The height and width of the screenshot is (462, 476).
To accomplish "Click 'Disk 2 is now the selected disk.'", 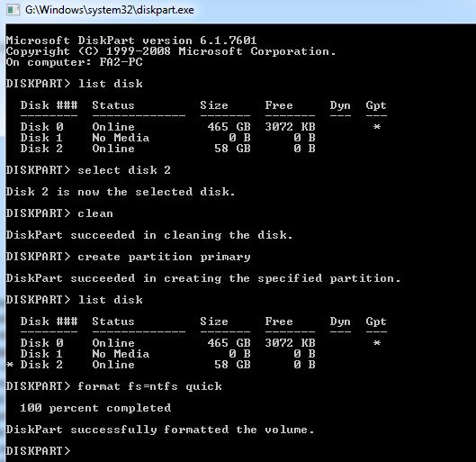I will point(121,192).
